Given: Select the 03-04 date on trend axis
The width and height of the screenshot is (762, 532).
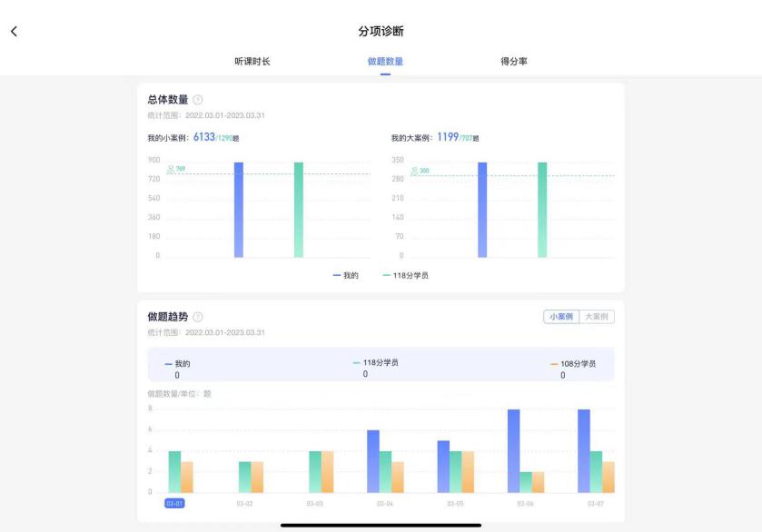Looking at the screenshot, I should pos(385,504).
